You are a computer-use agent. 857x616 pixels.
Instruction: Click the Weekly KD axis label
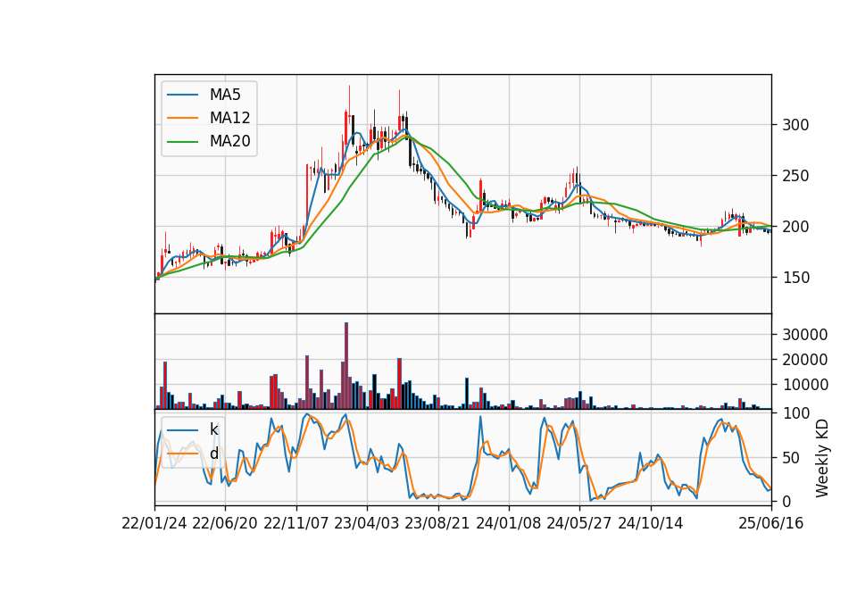click(822, 459)
